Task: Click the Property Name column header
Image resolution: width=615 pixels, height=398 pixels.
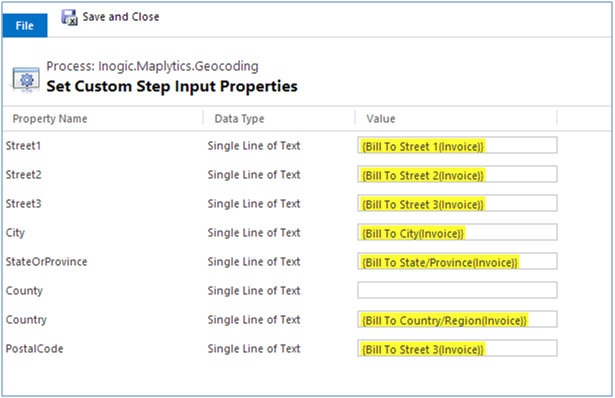Action: pyautogui.click(x=50, y=119)
